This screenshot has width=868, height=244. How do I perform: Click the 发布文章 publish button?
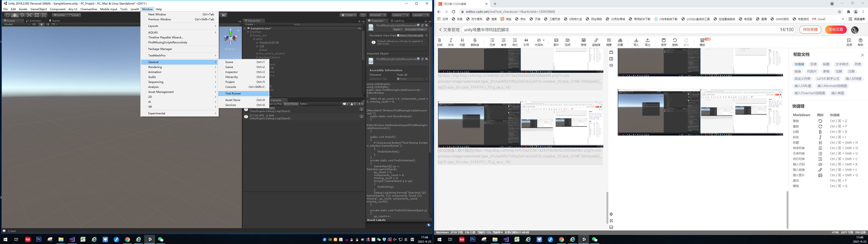click(x=836, y=29)
